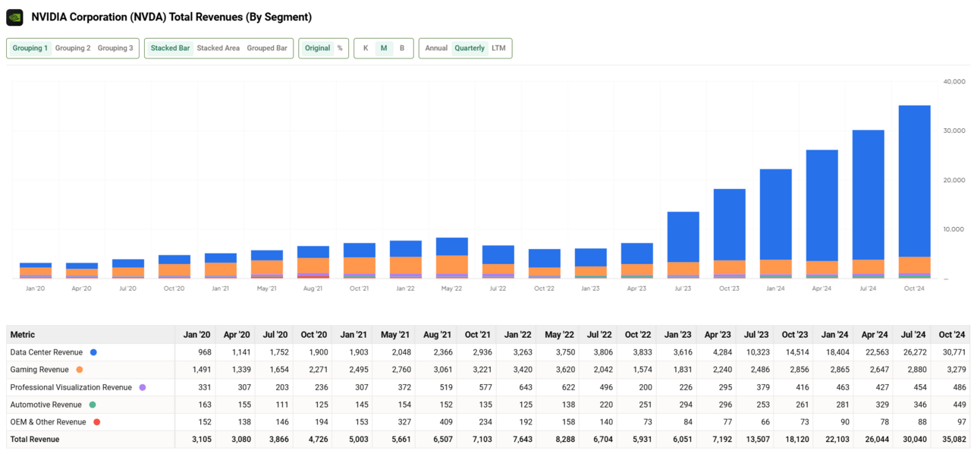The width and height of the screenshot is (980, 454).
Task: Choose LTM period
Action: [x=498, y=48]
